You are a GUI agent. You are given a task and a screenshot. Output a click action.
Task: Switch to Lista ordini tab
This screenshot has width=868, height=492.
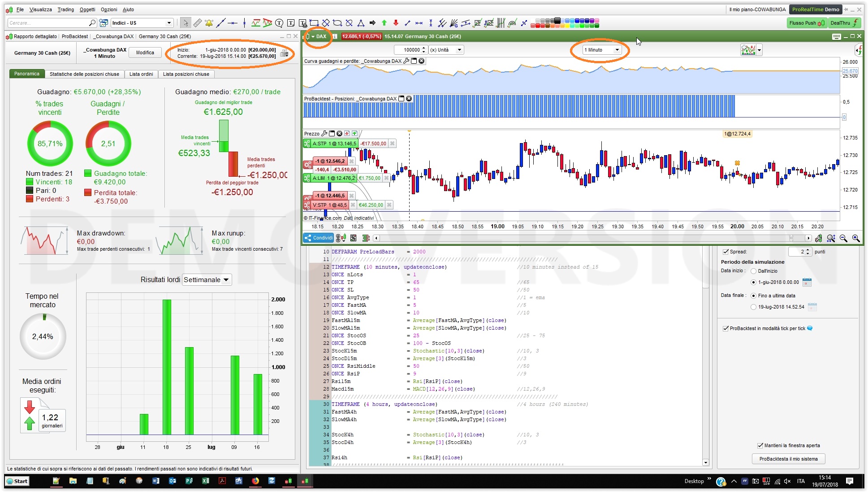click(141, 74)
